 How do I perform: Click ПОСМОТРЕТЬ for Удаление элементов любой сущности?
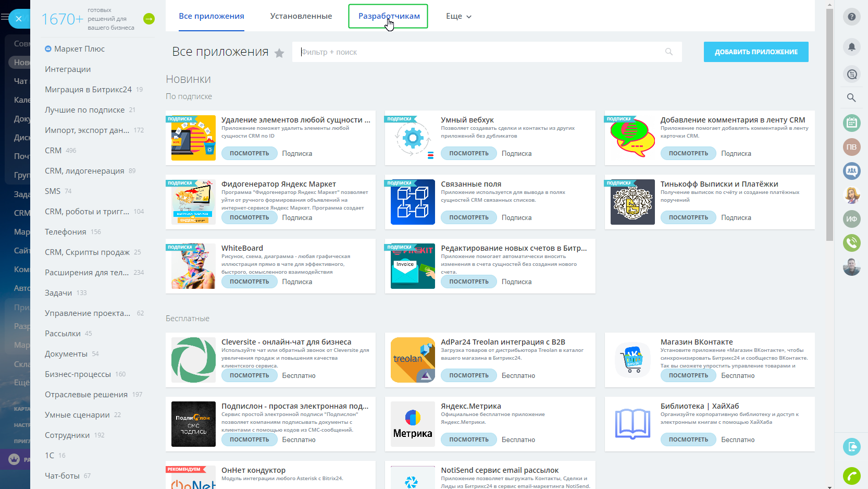coord(250,153)
